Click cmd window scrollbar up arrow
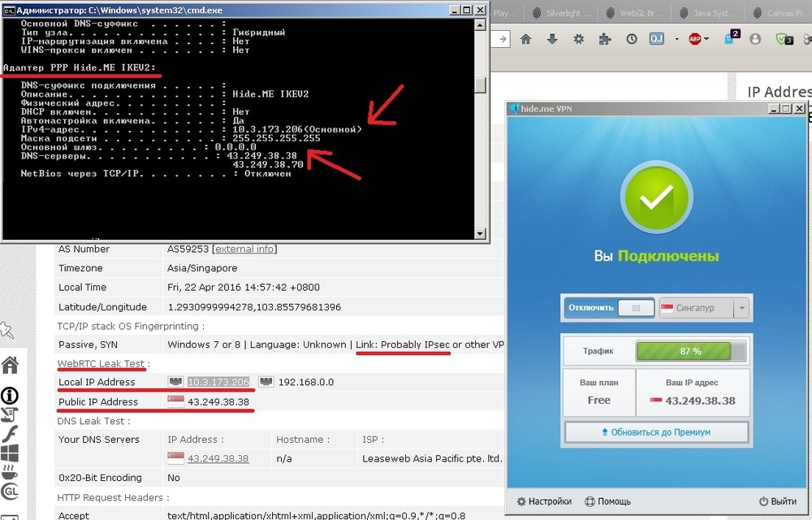Viewport: 812px width, 520px height. pos(480,24)
